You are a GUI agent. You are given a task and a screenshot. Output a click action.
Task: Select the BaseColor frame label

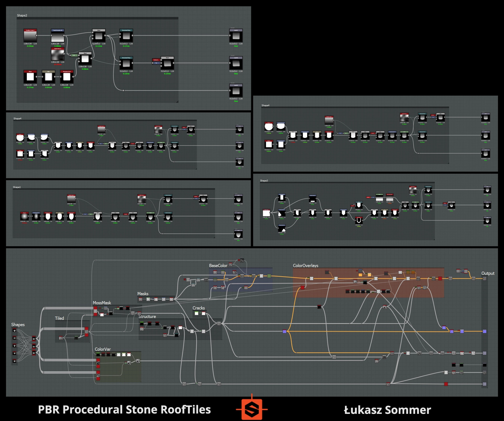pyautogui.click(x=218, y=266)
